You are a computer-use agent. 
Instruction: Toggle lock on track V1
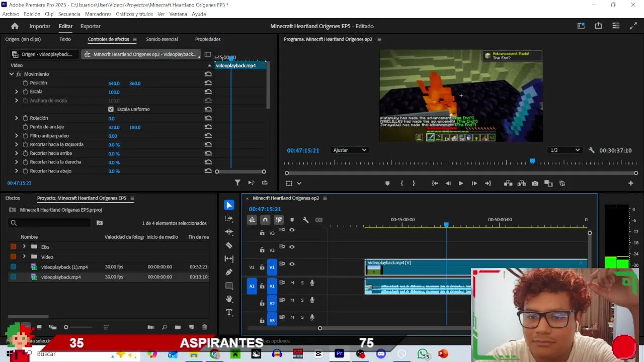[x=262, y=267]
